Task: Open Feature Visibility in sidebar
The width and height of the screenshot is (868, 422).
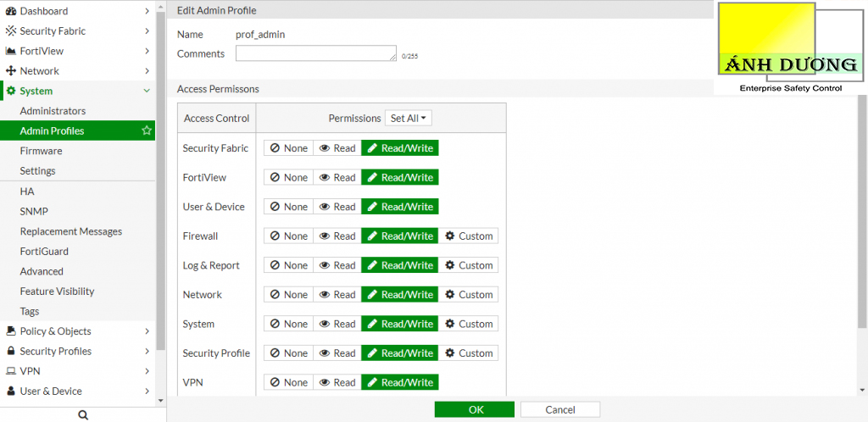Action: (x=77, y=291)
